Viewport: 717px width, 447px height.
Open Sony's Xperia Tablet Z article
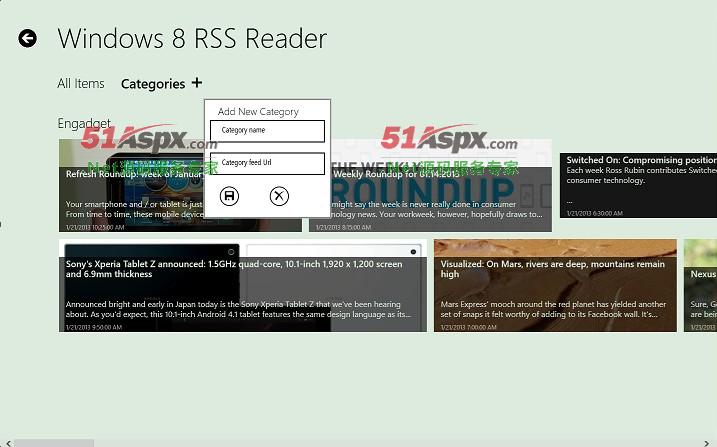click(243, 286)
